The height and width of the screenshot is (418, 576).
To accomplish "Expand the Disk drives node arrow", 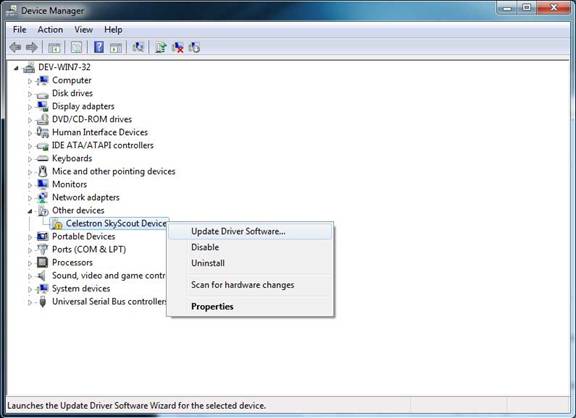I will (30, 94).
